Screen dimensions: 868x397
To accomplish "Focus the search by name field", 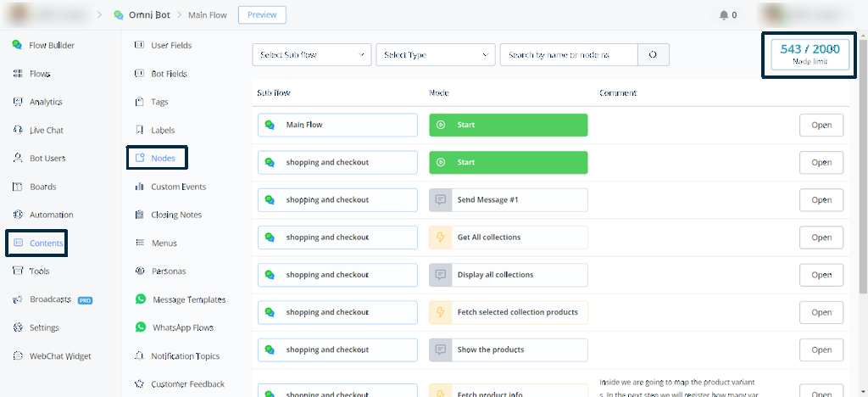I will point(569,55).
